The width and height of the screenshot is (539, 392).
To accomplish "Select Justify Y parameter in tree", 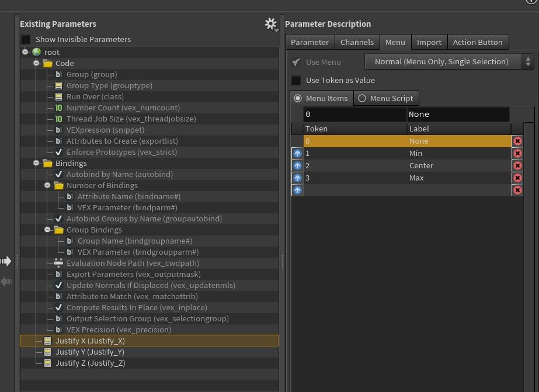I will click(89, 352).
